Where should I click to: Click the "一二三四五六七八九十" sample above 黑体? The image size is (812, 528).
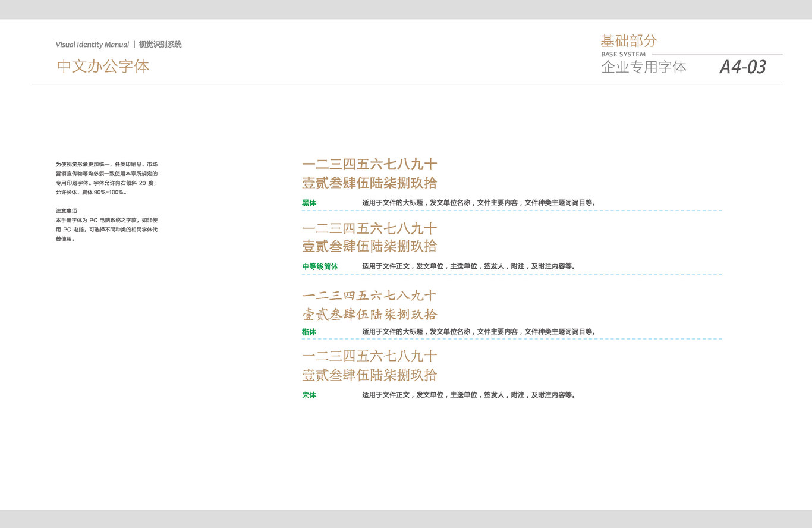coord(370,165)
